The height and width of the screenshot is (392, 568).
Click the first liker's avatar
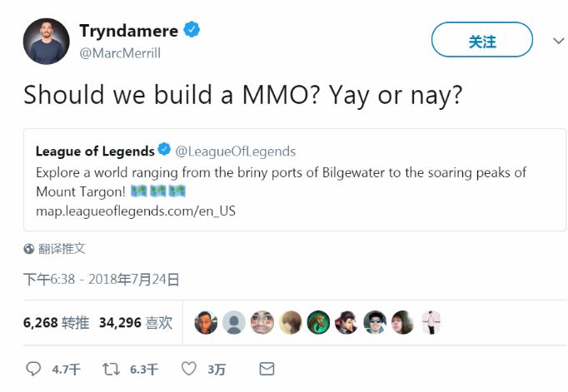pyautogui.click(x=206, y=322)
